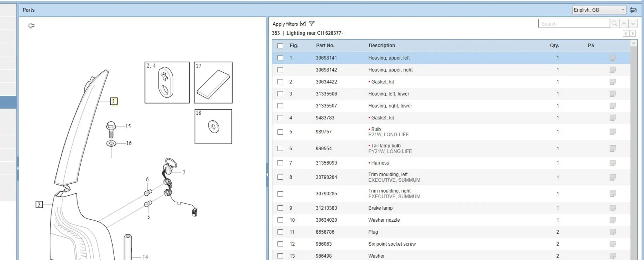The width and height of the screenshot is (644, 260).
Task: Select the inset thumbnail labeled 18
Action: point(213,127)
